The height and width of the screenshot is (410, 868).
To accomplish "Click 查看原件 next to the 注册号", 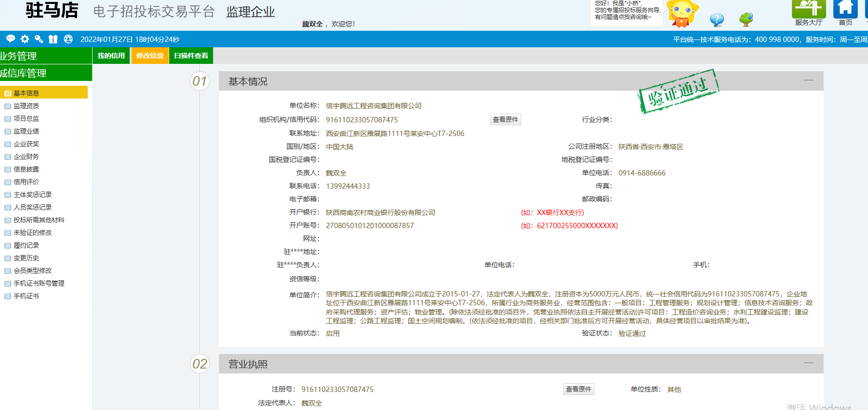I will click(578, 389).
